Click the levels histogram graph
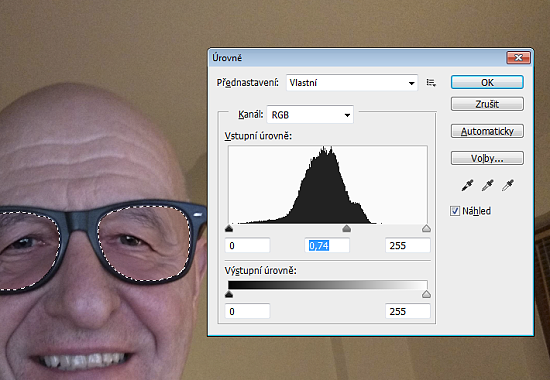The image size is (550, 380). click(x=328, y=185)
